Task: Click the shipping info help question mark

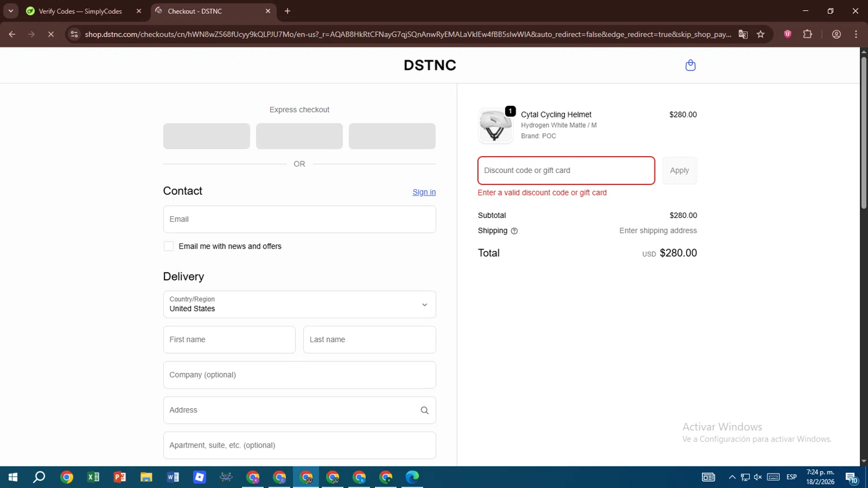Action: coord(514,231)
